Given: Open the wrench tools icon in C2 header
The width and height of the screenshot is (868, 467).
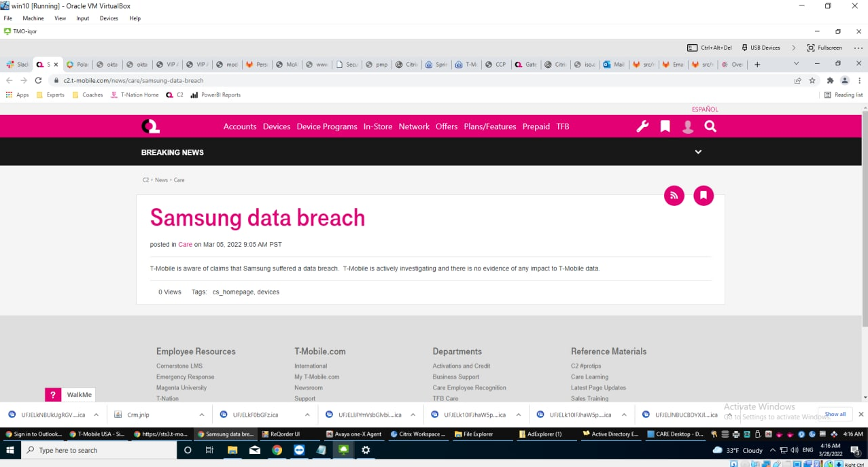Looking at the screenshot, I should click(x=642, y=126).
